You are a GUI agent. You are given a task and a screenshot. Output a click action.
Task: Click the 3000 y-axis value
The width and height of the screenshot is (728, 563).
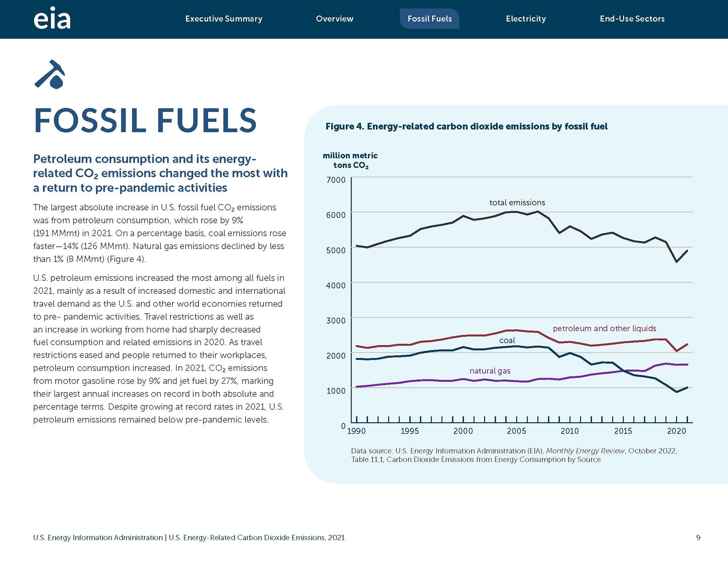point(336,321)
